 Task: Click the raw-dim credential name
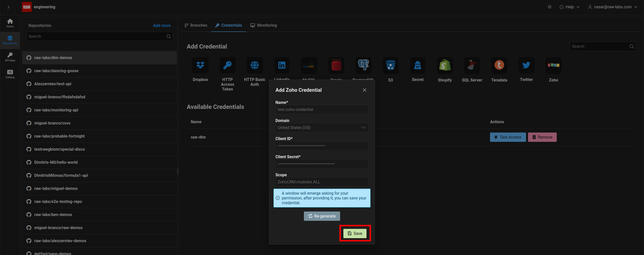tap(198, 137)
